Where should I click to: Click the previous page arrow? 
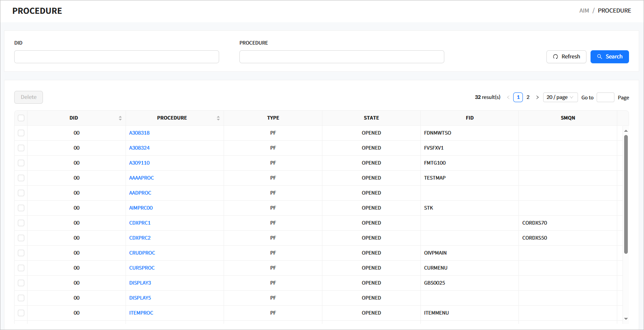pyautogui.click(x=508, y=97)
